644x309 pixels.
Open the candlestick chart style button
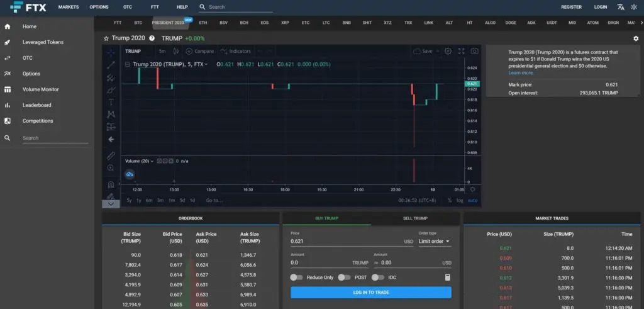click(x=176, y=52)
